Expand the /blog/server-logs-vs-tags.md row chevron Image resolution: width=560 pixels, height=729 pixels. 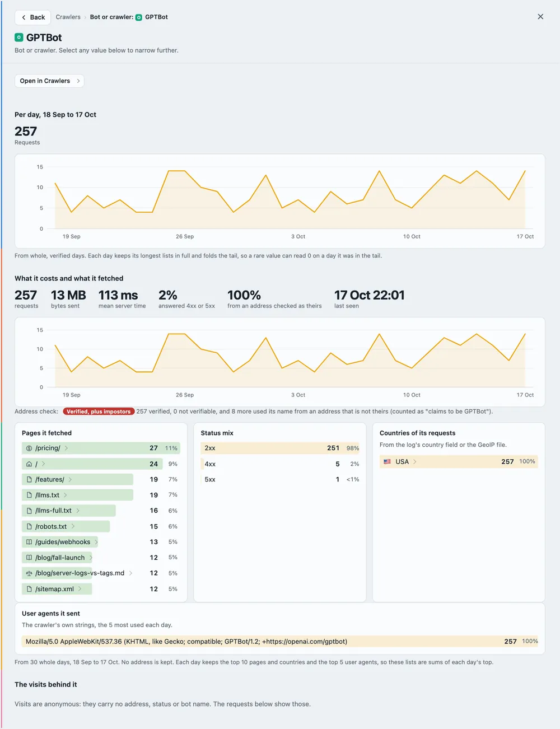pos(130,573)
